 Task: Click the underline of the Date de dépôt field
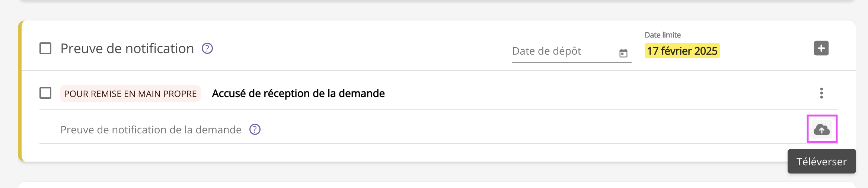[572, 62]
